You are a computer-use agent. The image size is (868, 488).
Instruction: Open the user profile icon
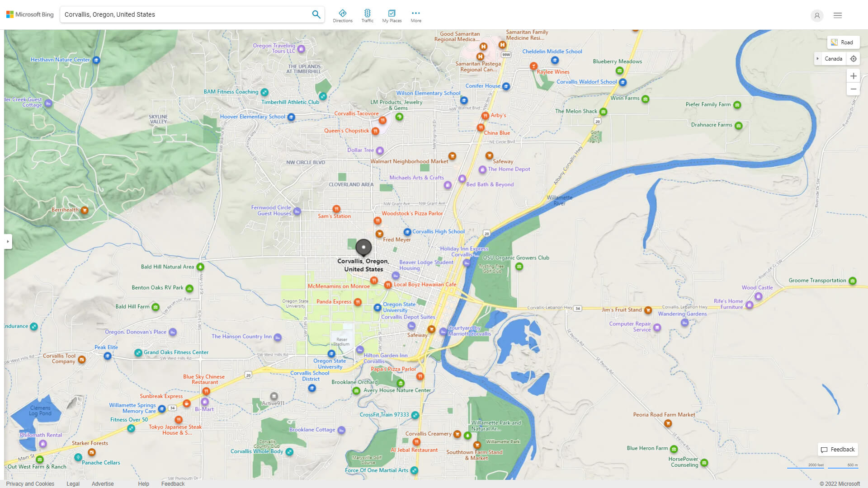817,15
